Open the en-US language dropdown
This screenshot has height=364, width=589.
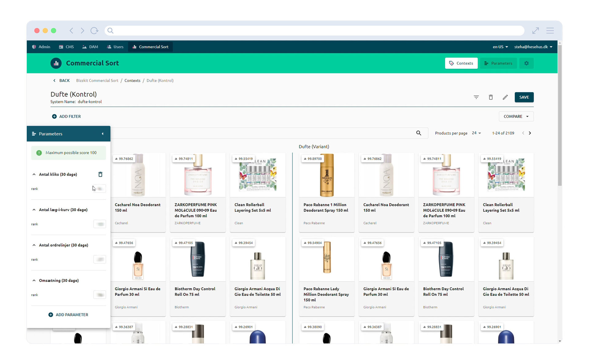pos(500,47)
